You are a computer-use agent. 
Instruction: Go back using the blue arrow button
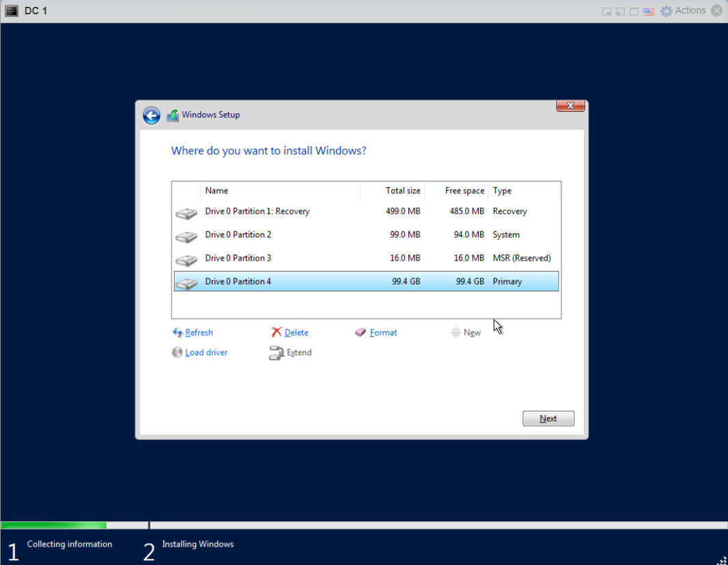point(152,115)
